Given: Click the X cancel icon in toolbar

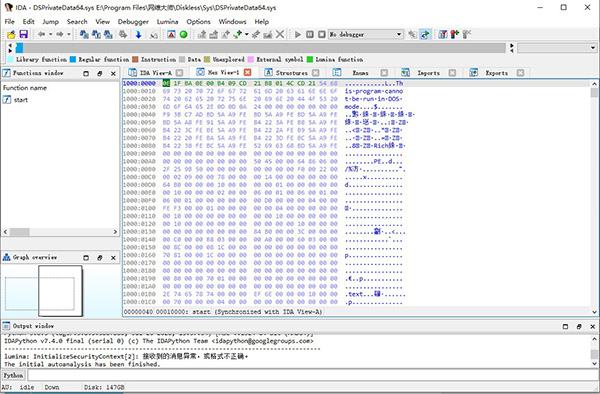Looking at the screenshot, I should coord(280,34).
